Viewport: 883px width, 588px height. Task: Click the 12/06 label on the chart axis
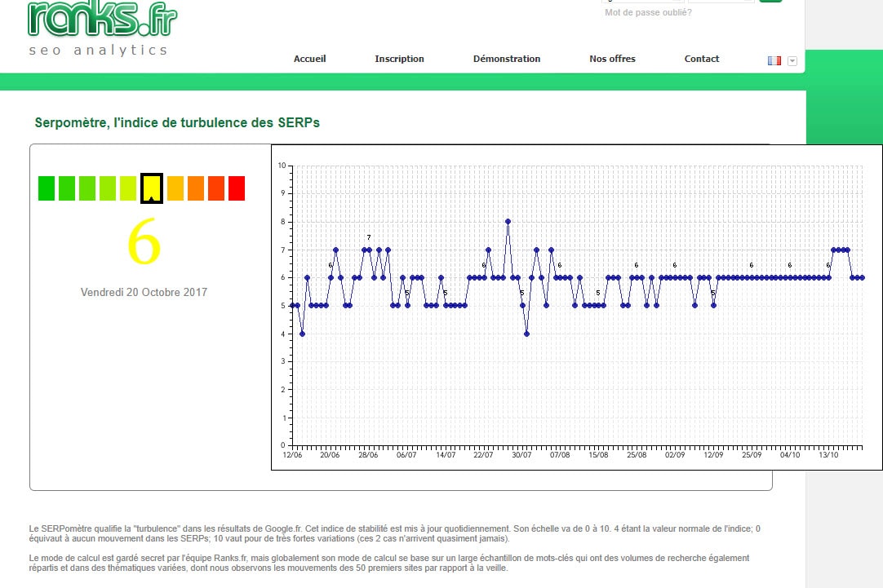[292, 454]
